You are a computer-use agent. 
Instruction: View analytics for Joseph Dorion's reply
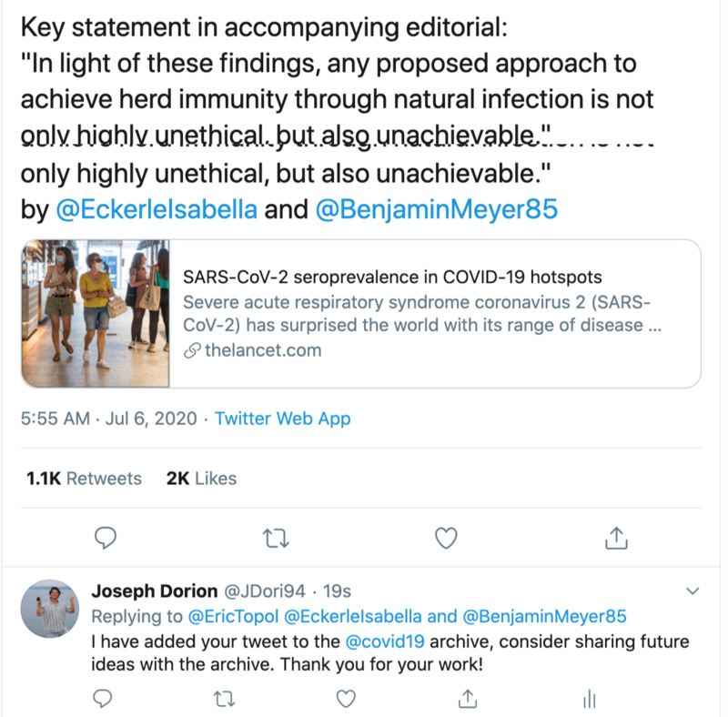pos(589,698)
